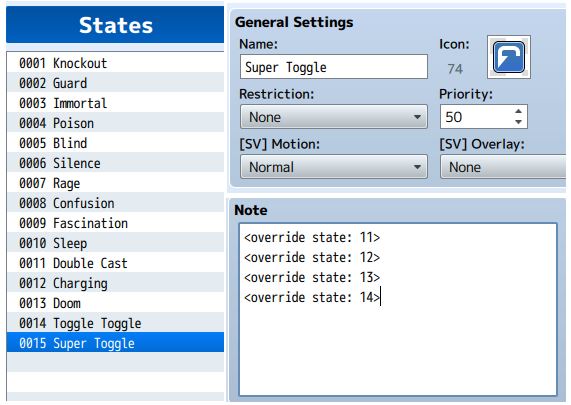571x405 pixels.
Task: Select the 0001 Knockout state
Action: 115,63
